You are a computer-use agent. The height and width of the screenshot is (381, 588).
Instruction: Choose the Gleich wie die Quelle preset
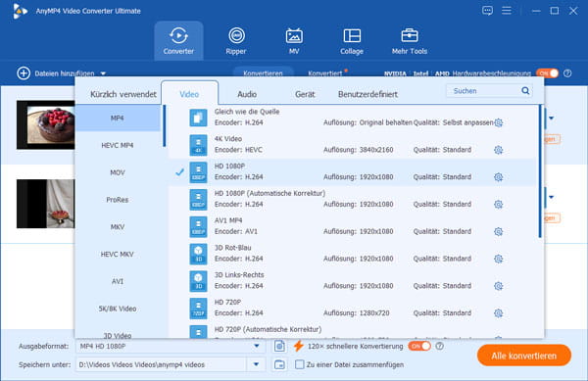353,118
